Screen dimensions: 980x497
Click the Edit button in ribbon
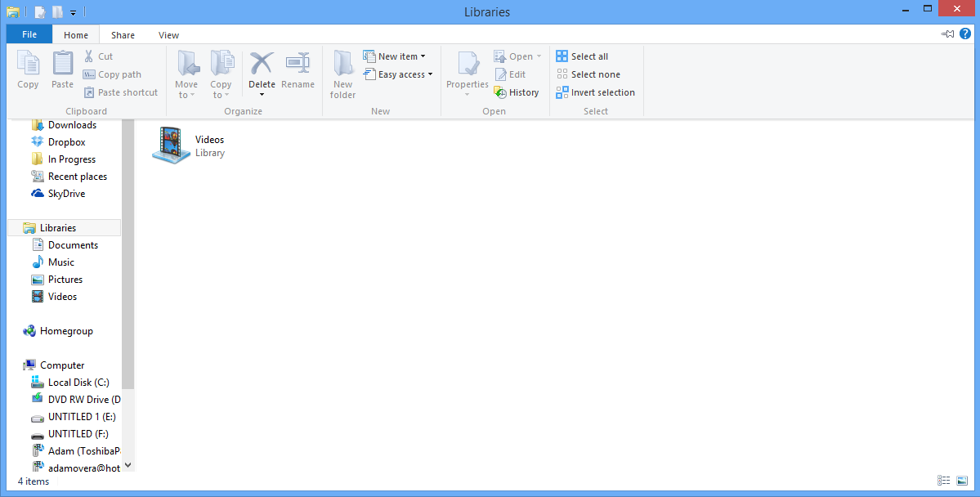(x=510, y=74)
